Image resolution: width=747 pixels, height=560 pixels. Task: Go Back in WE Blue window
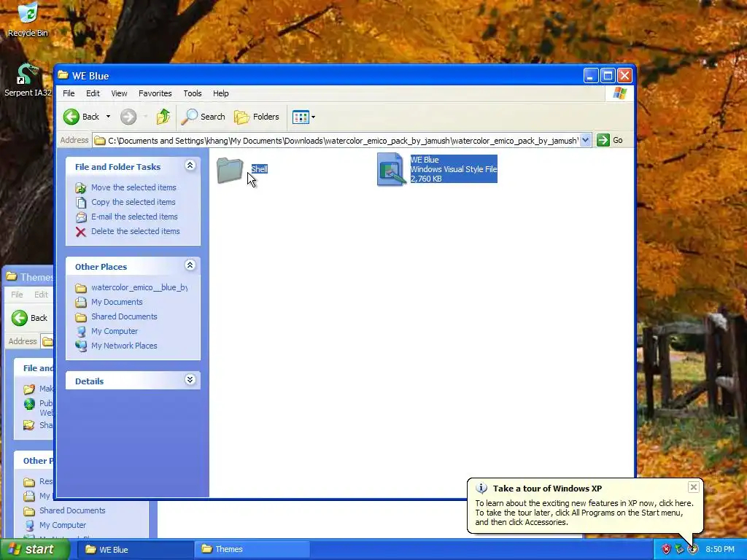82,117
